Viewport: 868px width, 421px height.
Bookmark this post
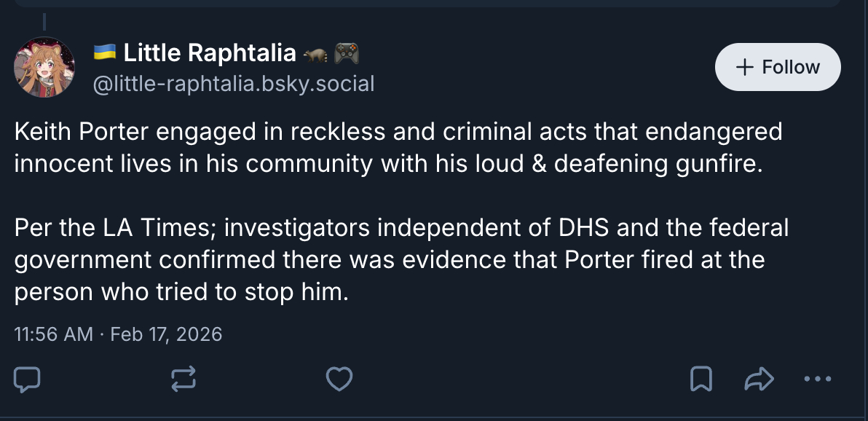(x=701, y=378)
